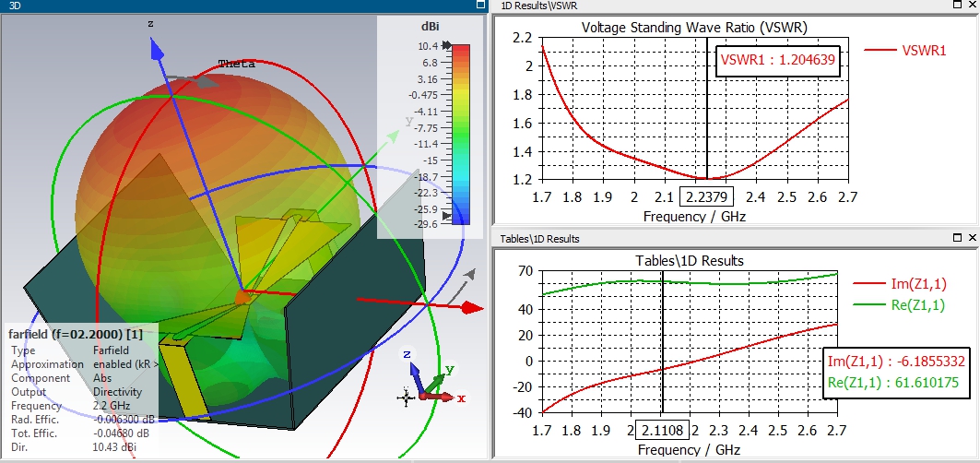Viewport: 980px width, 463px height.
Task: Click the 2.1108 frequency marker box
Action: tap(662, 431)
